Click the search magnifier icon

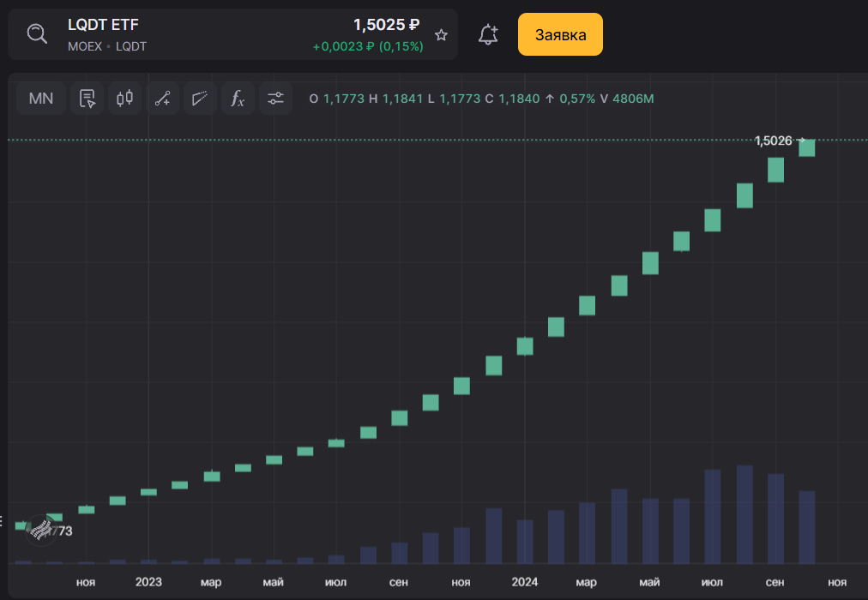[x=37, y=34]
